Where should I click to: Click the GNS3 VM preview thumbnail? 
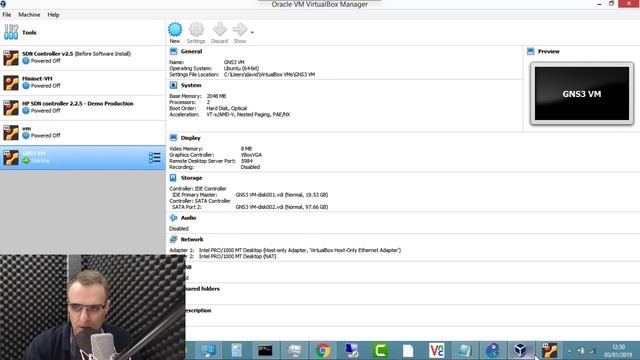tap(582, 94)
